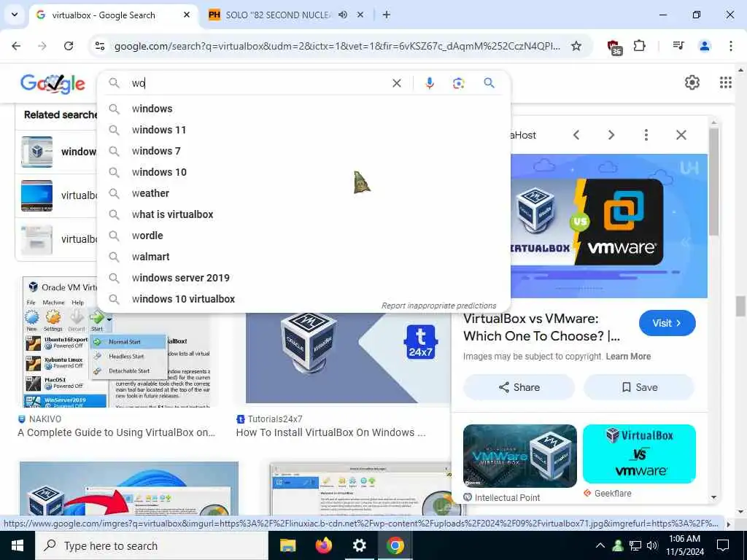This screenshot has height=560, width=747.
Task: Submit search with blue magnifier icon
Action: [489, 83]
